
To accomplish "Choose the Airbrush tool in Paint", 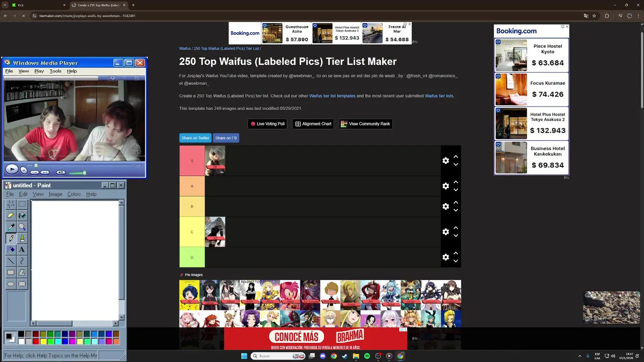I will [x=11, y=250].
